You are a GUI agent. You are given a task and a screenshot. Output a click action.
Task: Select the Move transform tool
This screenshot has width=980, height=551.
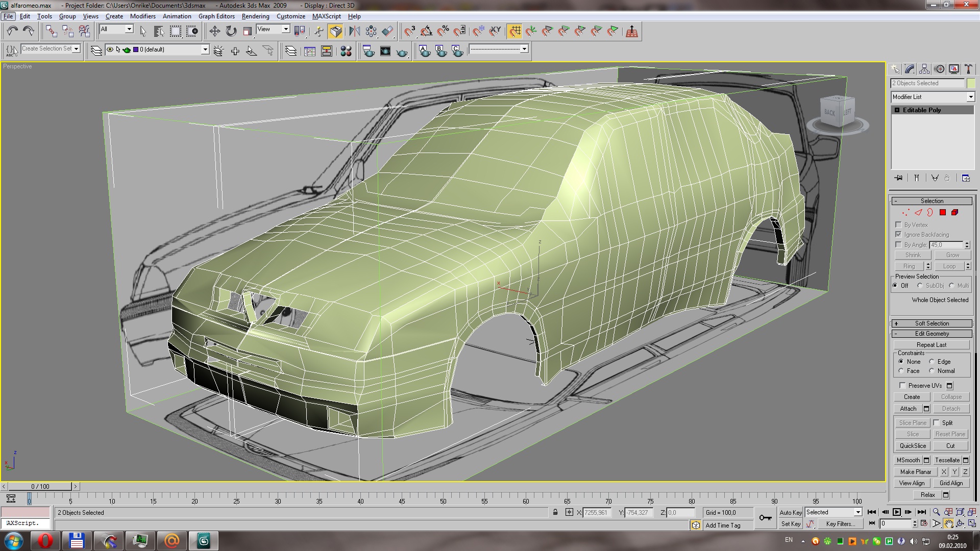214,32
